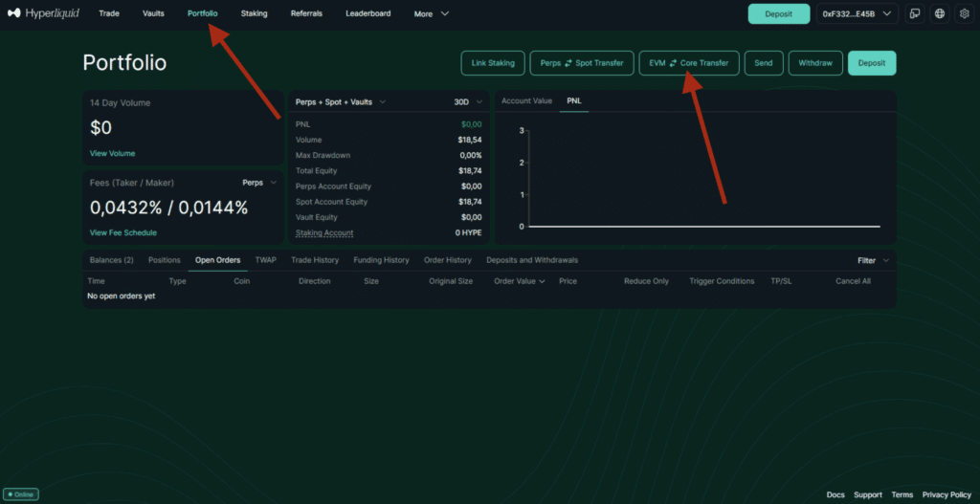Open the settings gear icon
980x504 pixels.
tap(964, 13)
